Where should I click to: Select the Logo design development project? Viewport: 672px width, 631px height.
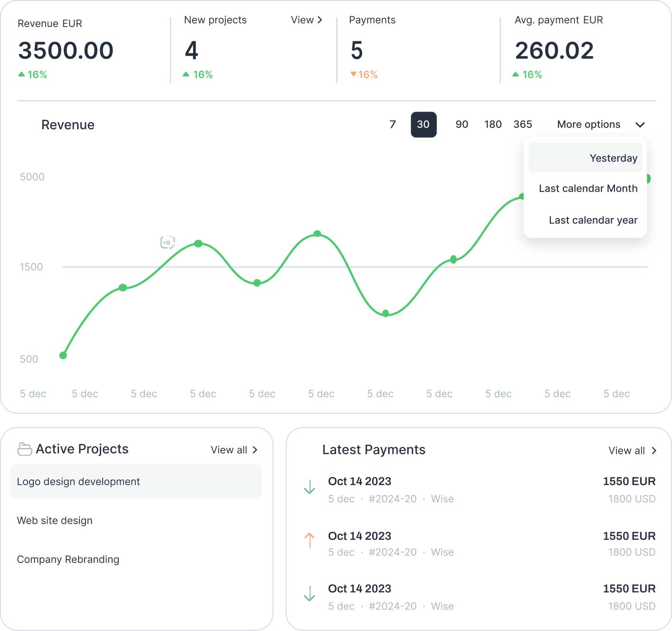(136, 482)
